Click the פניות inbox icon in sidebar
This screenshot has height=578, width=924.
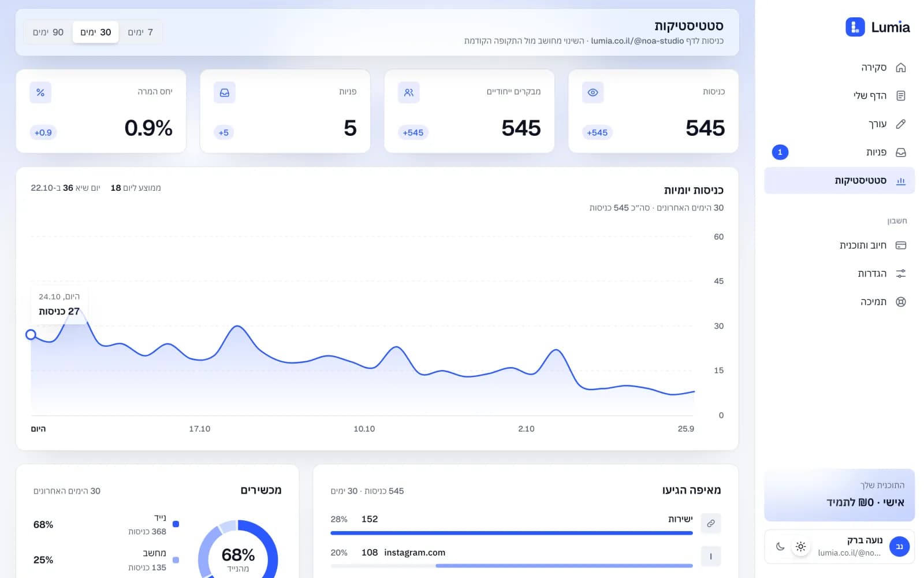point(900,153)
